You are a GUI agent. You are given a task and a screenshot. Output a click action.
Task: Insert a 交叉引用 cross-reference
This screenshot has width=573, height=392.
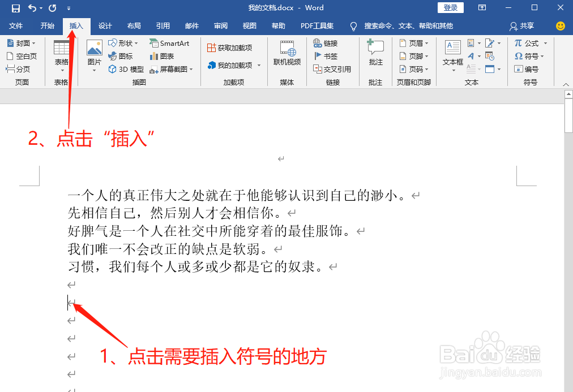pos(332,69)
